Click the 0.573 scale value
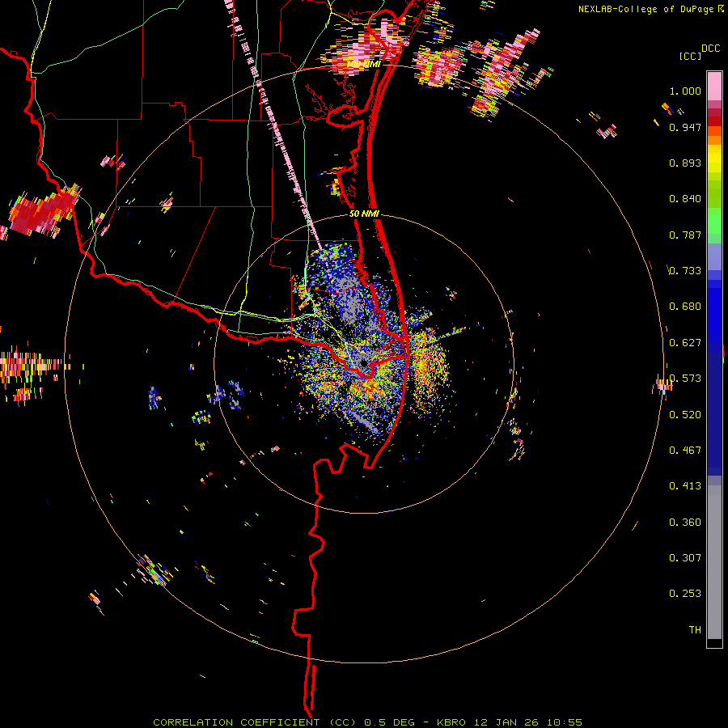 coord(685,379)
